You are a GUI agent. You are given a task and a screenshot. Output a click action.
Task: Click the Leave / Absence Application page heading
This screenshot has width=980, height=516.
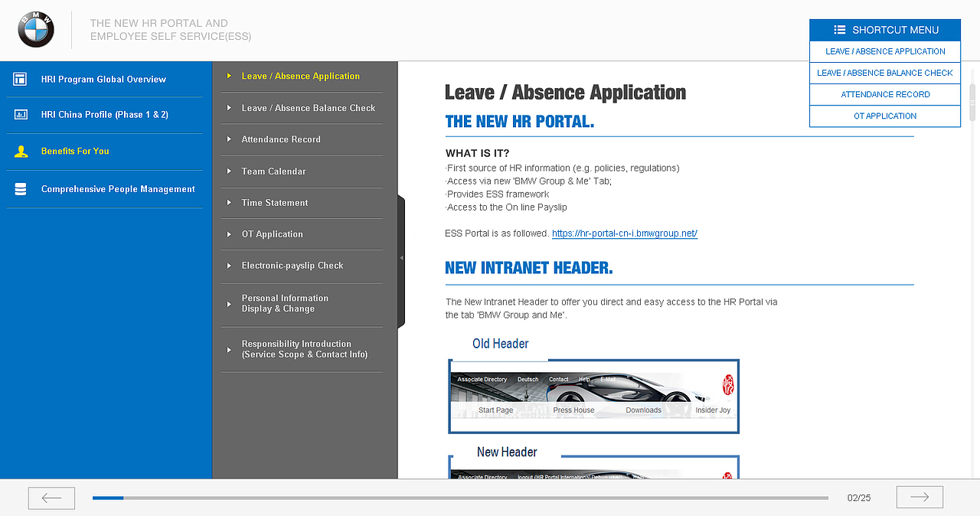(x=565, y=93)
